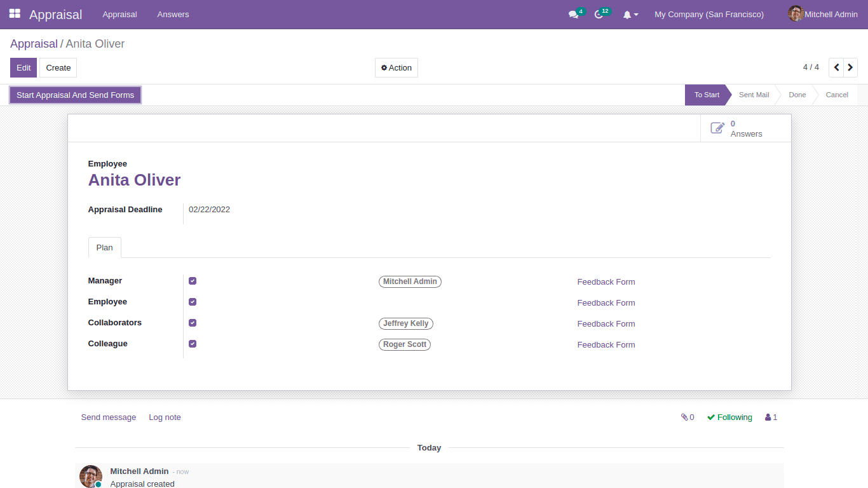This screenshot has height=488, width=868.
Task: Open the apps menu grid
Action: click(x=14, y=14)
